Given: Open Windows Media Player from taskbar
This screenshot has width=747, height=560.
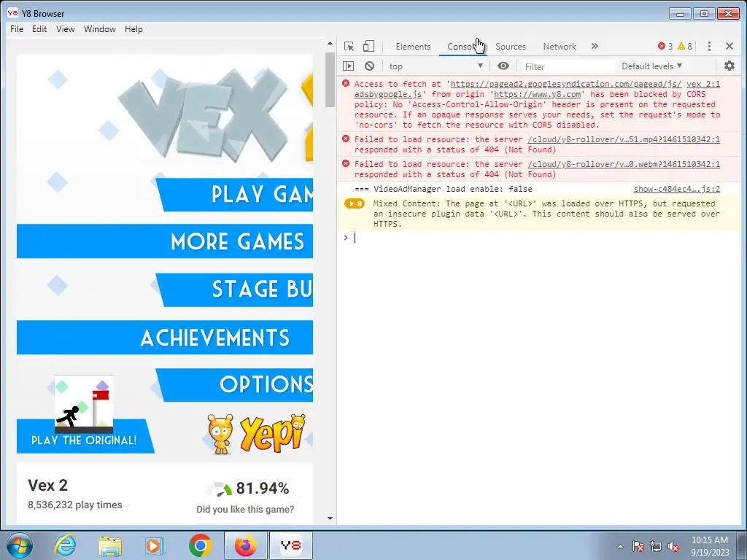Looking at the screenshot, I should tap(155, 545).
